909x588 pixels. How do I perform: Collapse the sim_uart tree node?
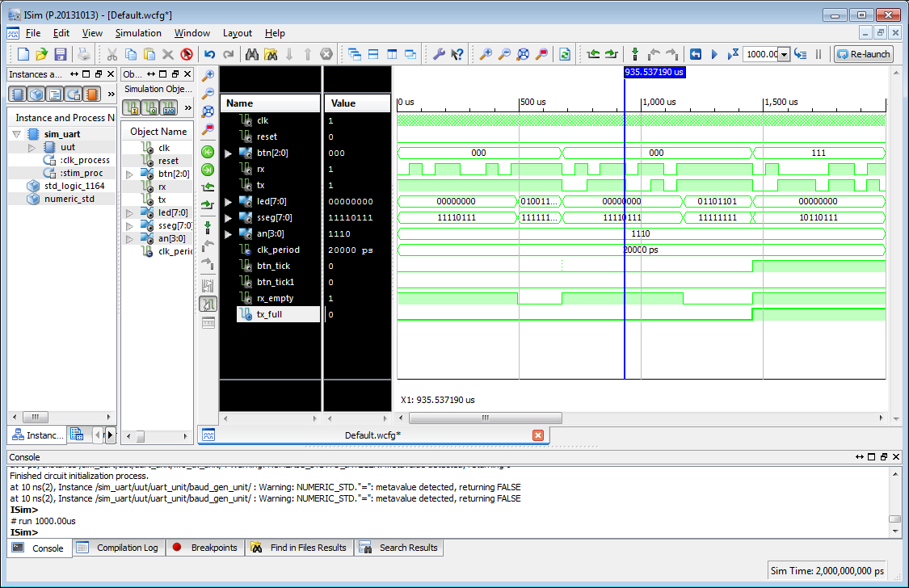click(x=16, y=134)
